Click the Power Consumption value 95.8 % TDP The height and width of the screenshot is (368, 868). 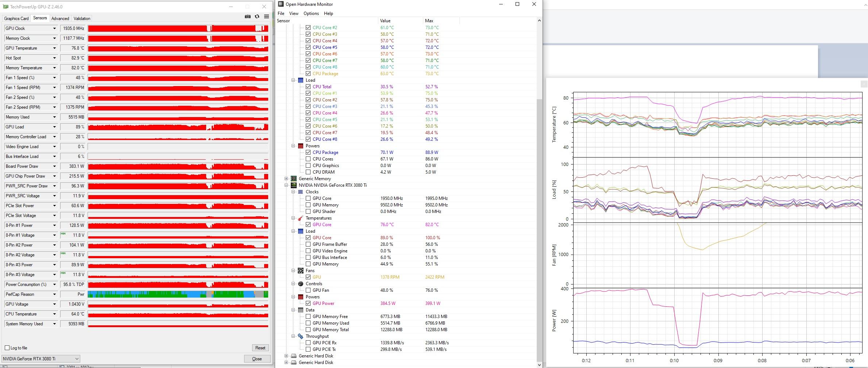[73, 284]
